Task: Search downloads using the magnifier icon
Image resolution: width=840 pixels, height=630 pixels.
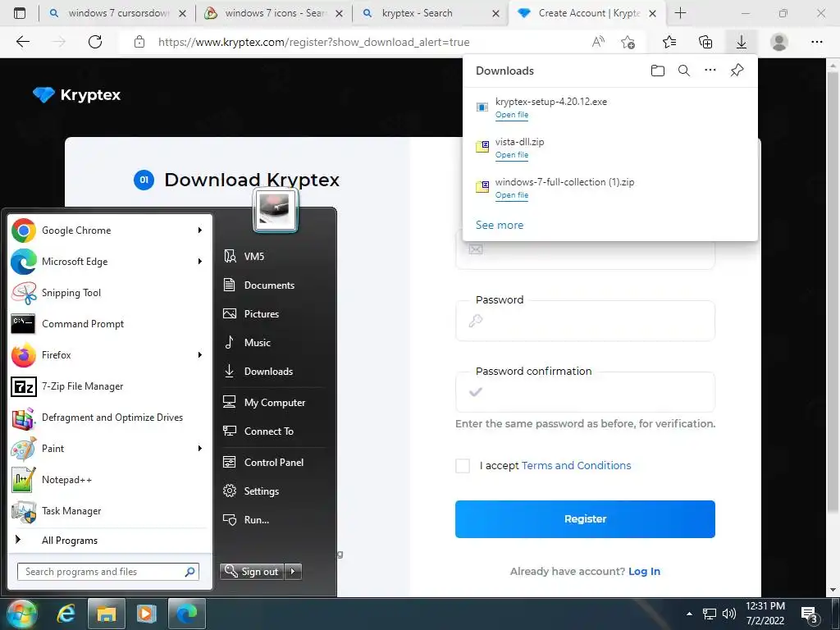Action: pos(683,71)
